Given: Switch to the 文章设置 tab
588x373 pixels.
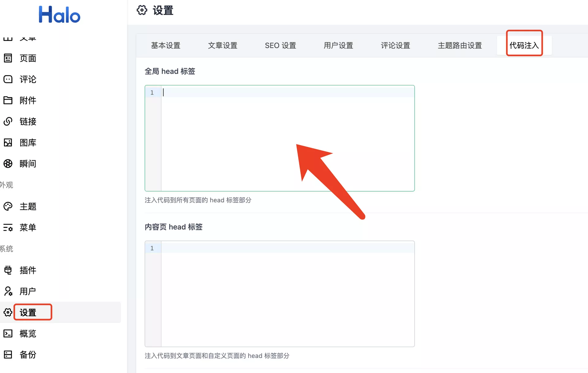Looking at the screenshot, I should 223,46.
